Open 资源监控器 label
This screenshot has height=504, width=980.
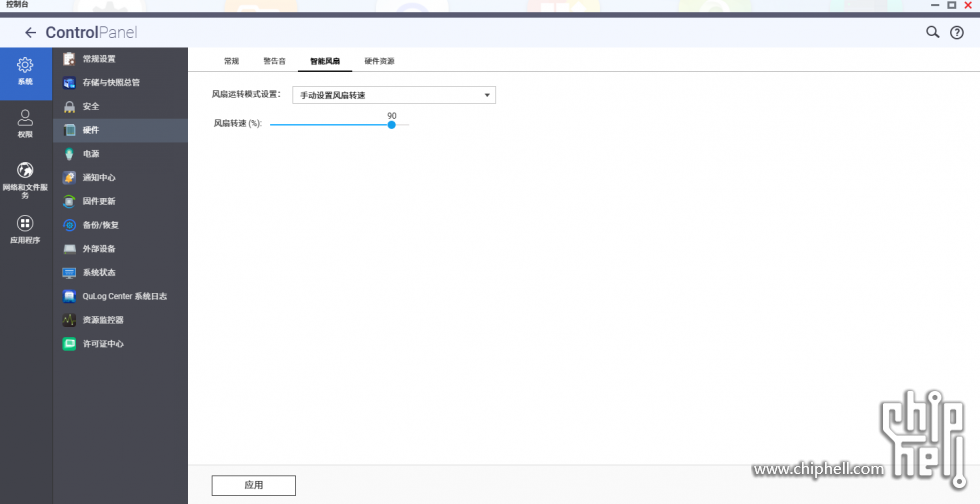click(103, 320)
